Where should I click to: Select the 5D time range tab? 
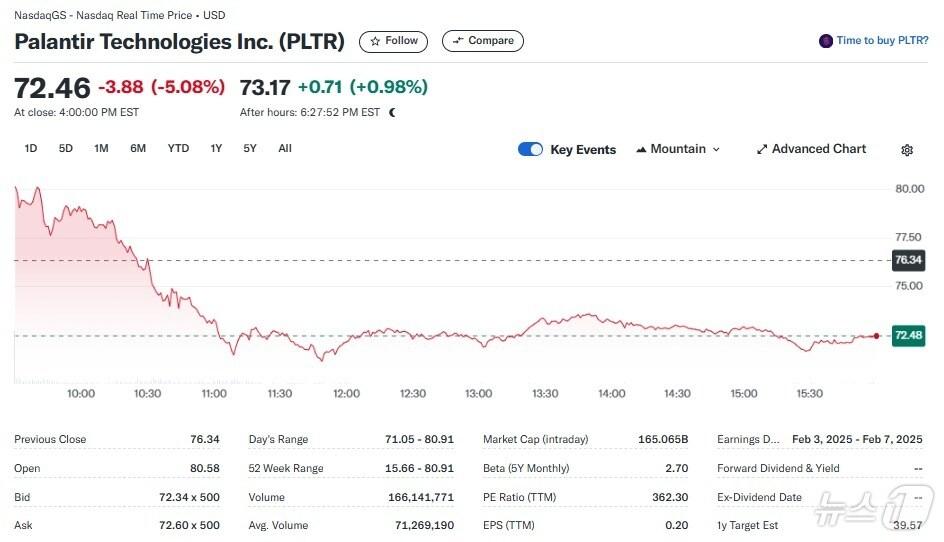(66, 148)
